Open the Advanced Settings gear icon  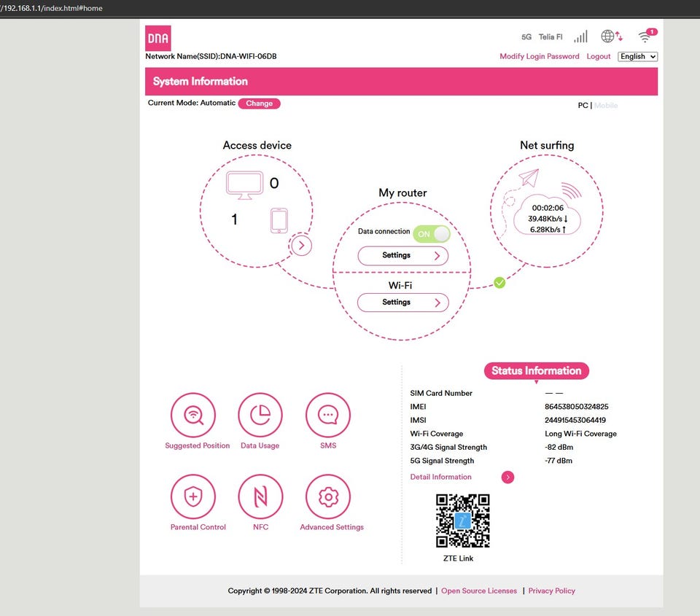(328, 496)
